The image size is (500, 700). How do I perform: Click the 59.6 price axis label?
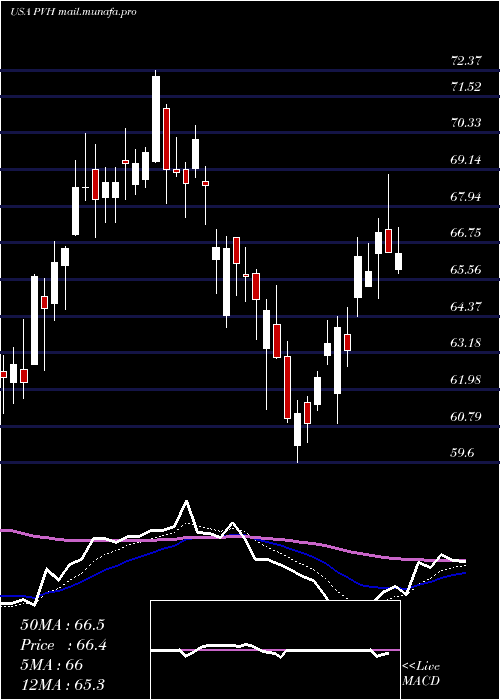pos(462,453)
